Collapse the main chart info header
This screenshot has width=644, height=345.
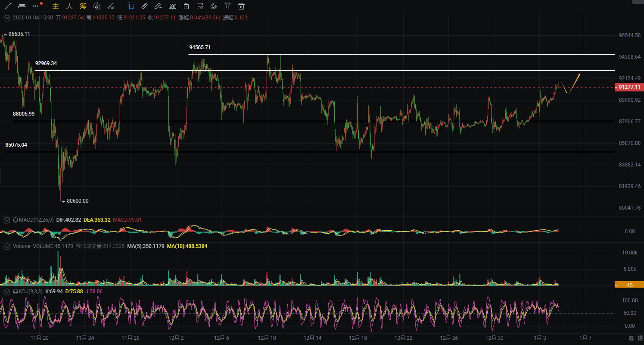[7, 18]
